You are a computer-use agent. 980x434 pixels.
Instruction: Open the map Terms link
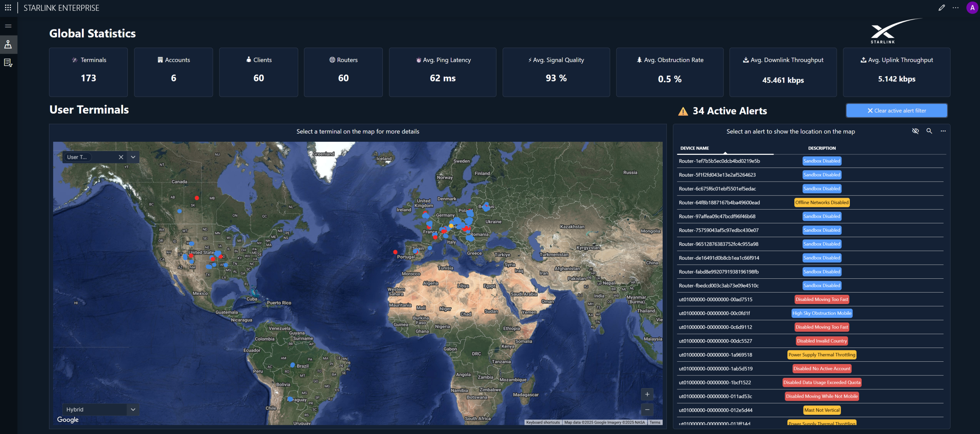[655, 423]
